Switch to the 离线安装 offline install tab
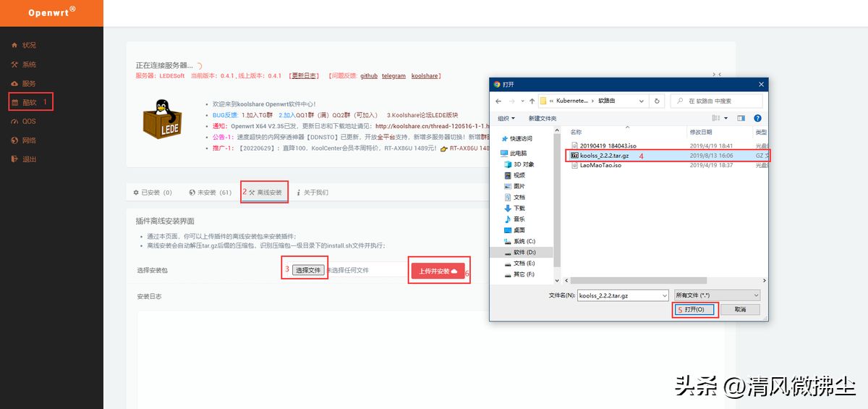 pos(265,193)
